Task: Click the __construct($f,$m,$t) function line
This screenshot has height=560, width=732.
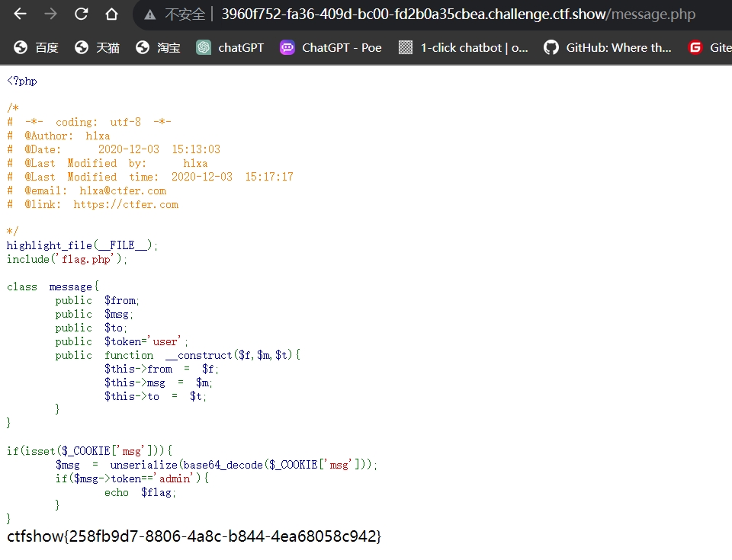Action: [178, 355]
